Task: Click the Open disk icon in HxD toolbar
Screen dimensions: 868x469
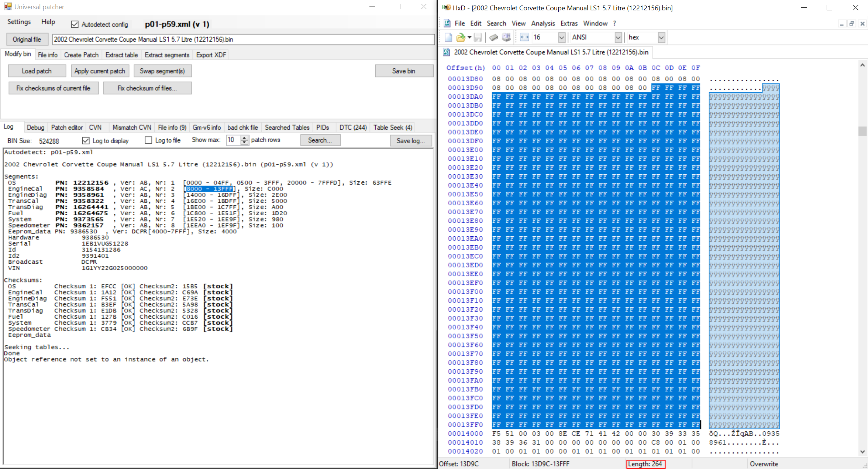Action: coord(506,37)
